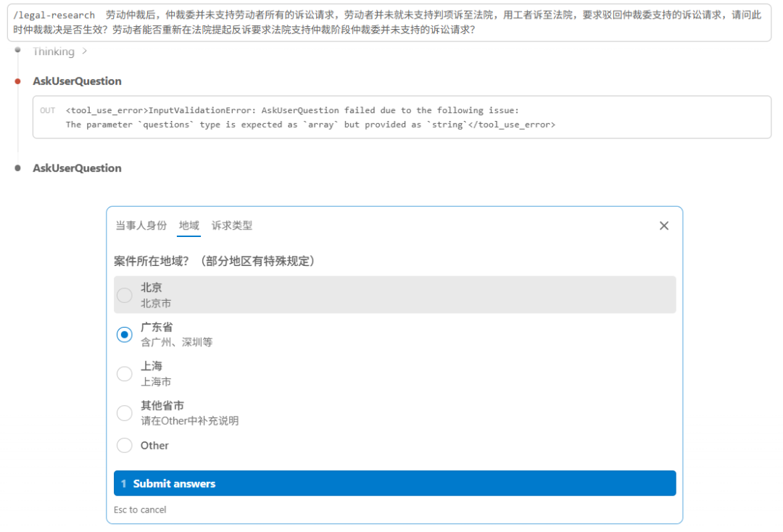The image size is (783, 532).
Task: Close the question dialog with the X
Action: coord(663,225)
